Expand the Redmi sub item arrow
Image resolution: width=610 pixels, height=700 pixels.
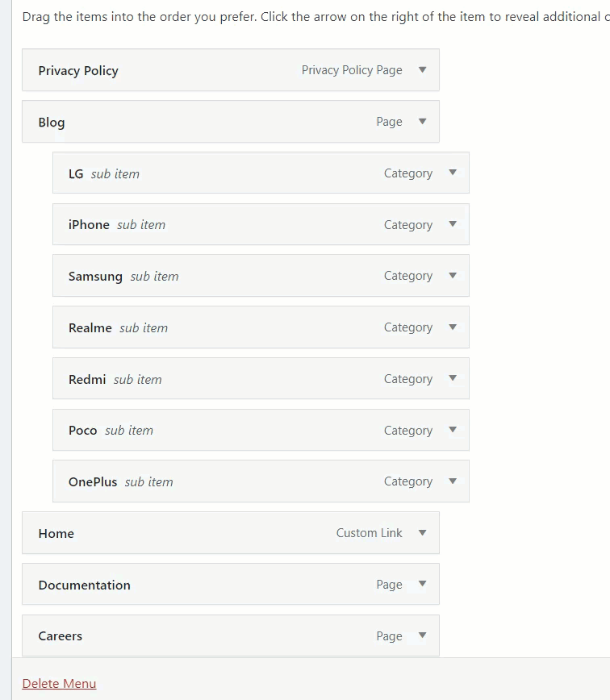453,378
